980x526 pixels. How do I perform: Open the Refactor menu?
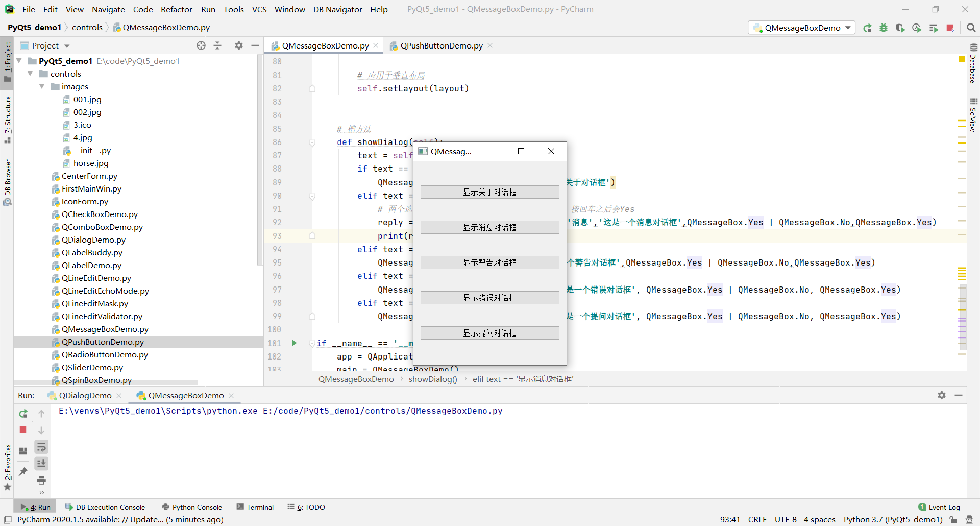pyautogui.click(x=176, y=9)
